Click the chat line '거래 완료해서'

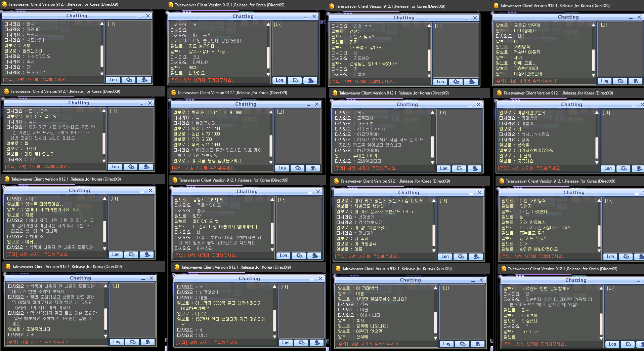(x=524, y=222)
